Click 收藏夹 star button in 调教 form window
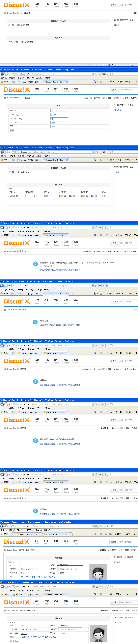The image size is (138, 644). coord(5,81)
